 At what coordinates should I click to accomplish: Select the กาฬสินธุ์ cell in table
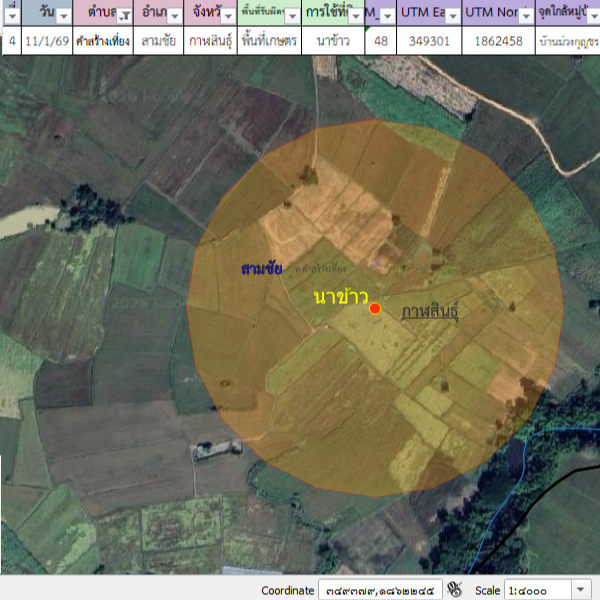coord(212,41)
